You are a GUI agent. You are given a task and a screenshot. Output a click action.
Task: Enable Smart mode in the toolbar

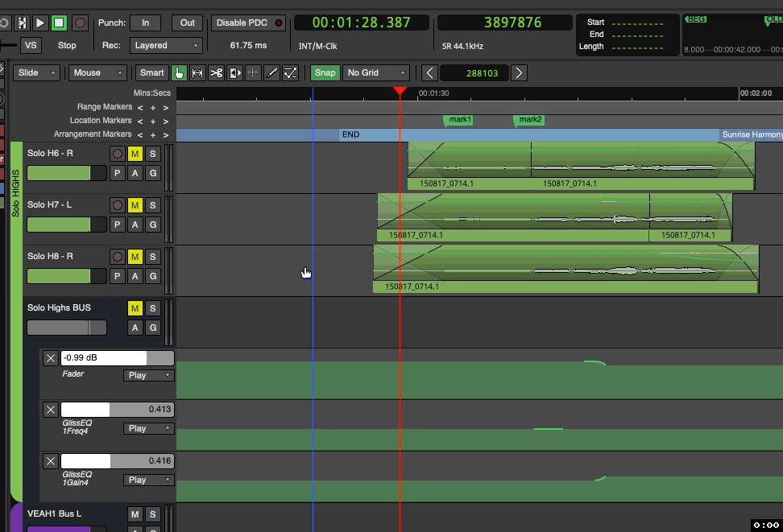coord(151,73)
